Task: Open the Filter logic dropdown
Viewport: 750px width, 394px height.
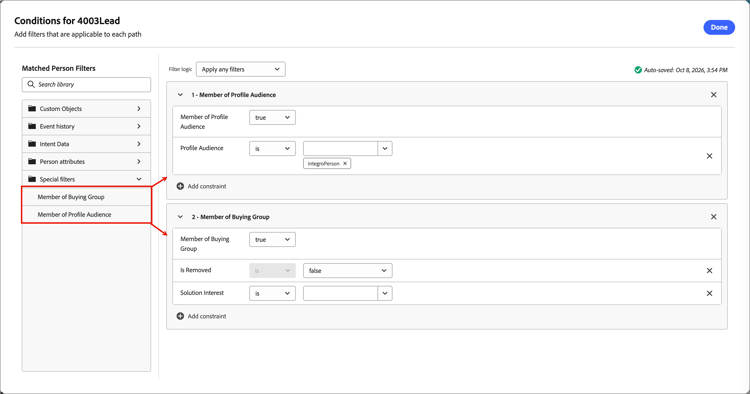Action: (x=241, y=69)
